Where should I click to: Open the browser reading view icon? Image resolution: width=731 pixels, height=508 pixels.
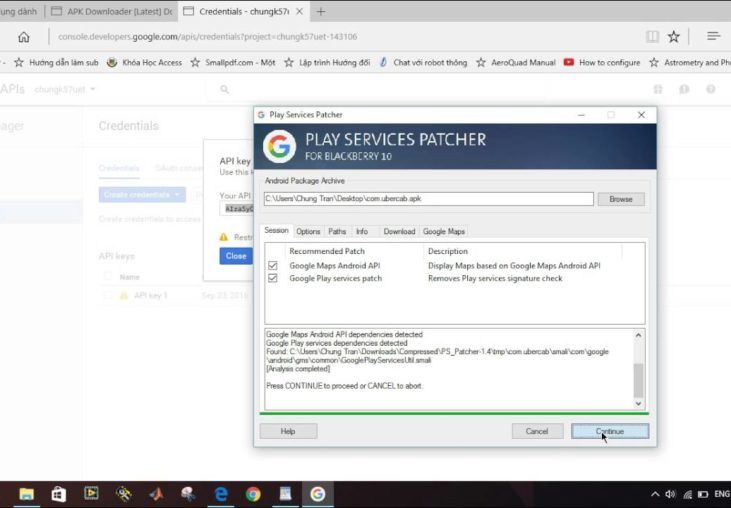(652, 37)
